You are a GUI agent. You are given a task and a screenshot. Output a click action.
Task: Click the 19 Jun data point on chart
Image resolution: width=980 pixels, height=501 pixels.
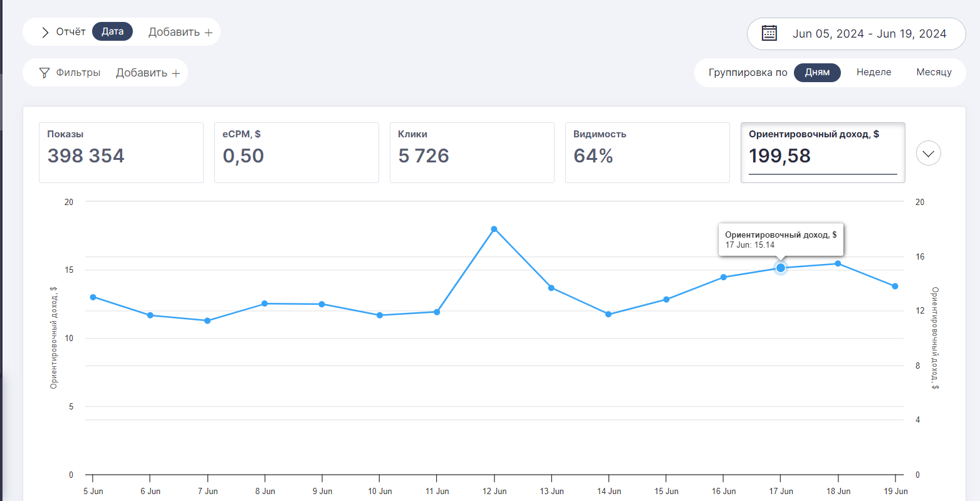tap(895, 286)
